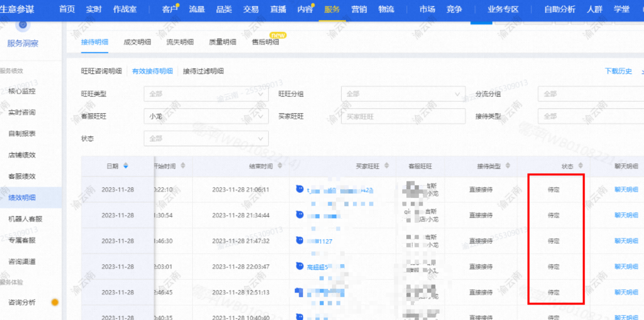Image resolution: width=644 pixels, height=320 pixels.
Task: Go to 机器人客服 in the sidebar
Action: point(25,219)
